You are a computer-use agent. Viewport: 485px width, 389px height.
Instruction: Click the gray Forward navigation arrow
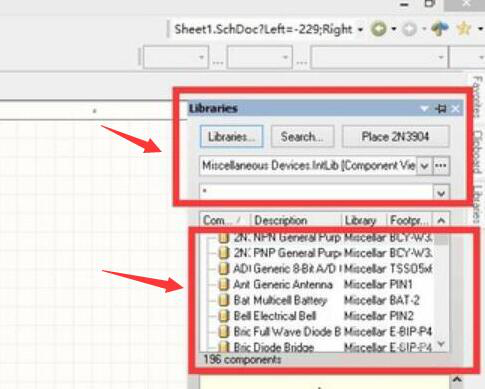point(409,29)
